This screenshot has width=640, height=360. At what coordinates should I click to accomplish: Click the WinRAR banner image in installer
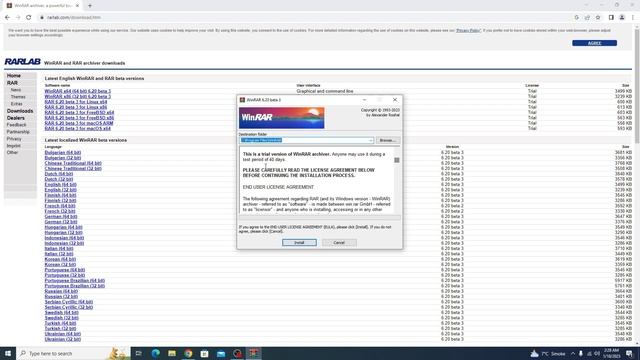(x=282, y=118)
